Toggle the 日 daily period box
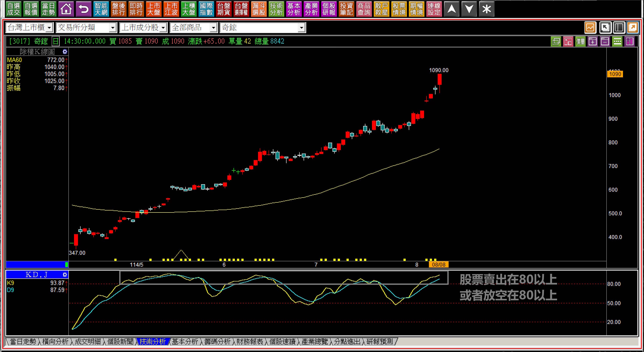 (55, 41)
